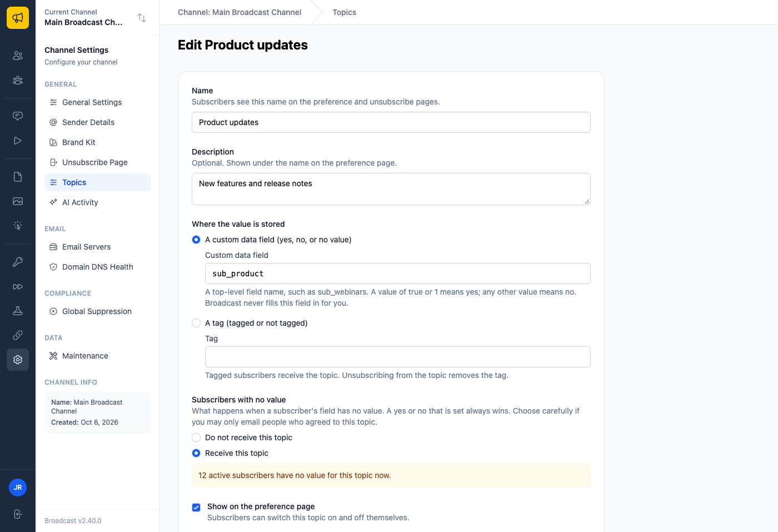Select Topics in the settings sidebar
778x532 pixels.
[97, 182]
